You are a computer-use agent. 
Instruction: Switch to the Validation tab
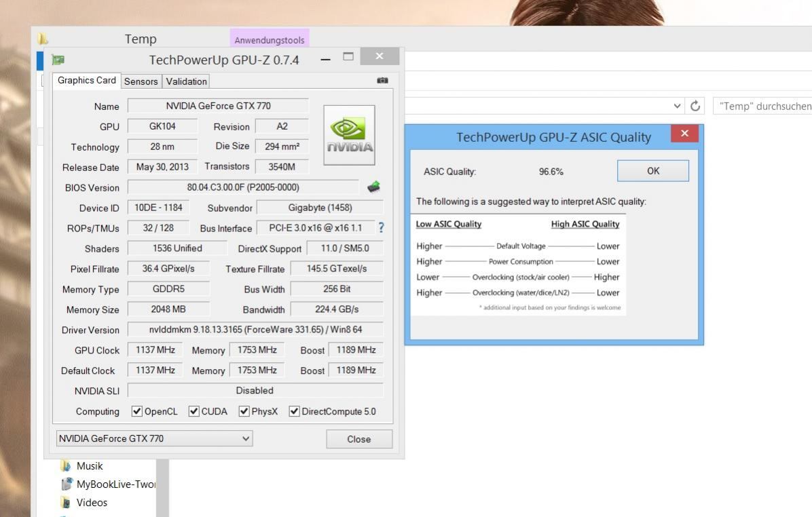click(x=187, y=81)
